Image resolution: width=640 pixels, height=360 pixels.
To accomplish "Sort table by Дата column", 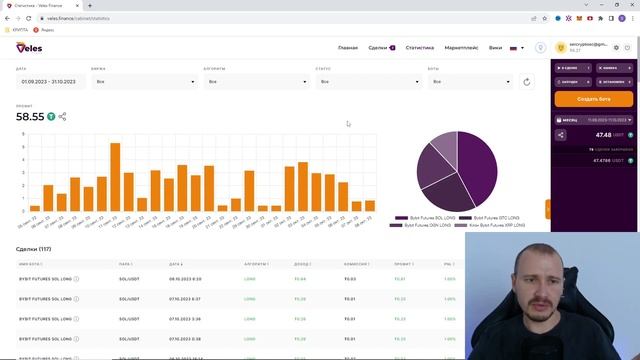I will coord(176,264).
